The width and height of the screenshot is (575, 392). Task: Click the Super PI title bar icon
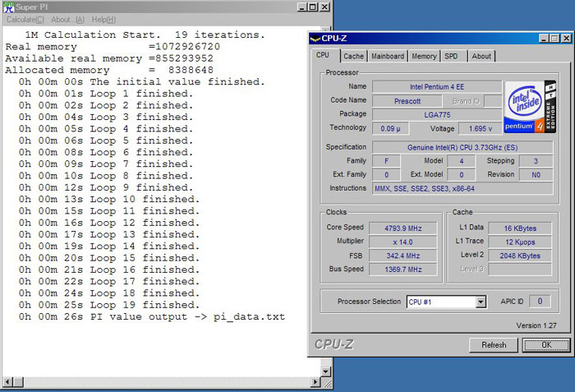(x=8, y=7)
